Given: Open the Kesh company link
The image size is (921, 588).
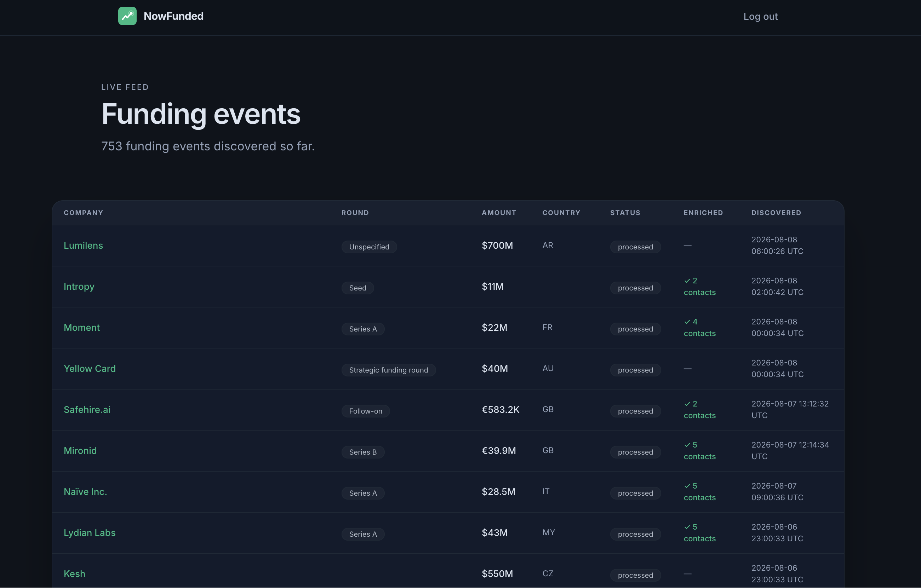Looking at the screenshot, I should 75,573.
